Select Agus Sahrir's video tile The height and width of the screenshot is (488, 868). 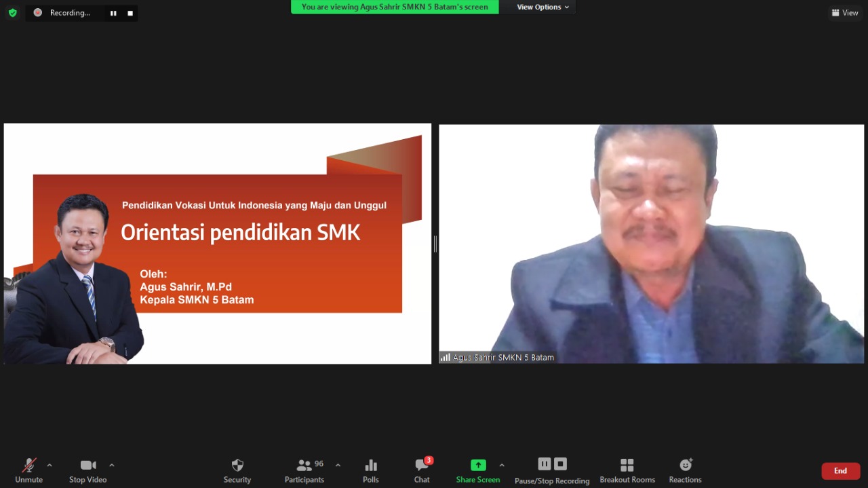tap(652, 244)
